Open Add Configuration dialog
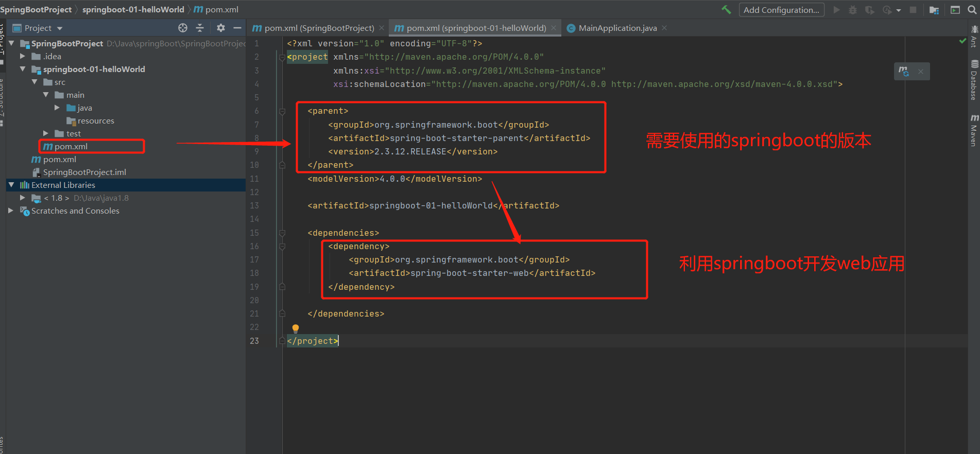This screenshot has width=980, height=454. 781,10
